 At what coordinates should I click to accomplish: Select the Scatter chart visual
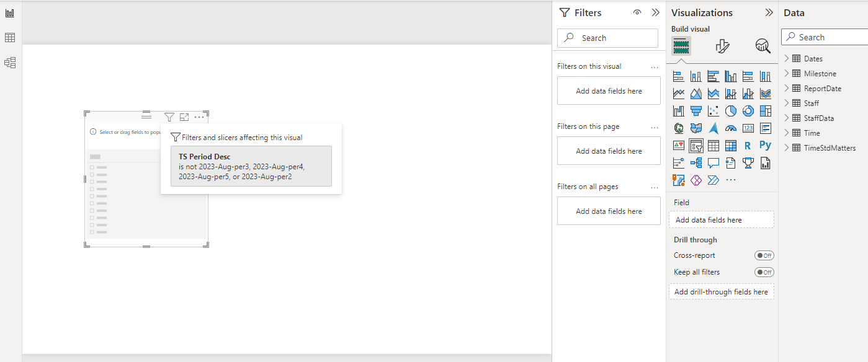(714, 111)
